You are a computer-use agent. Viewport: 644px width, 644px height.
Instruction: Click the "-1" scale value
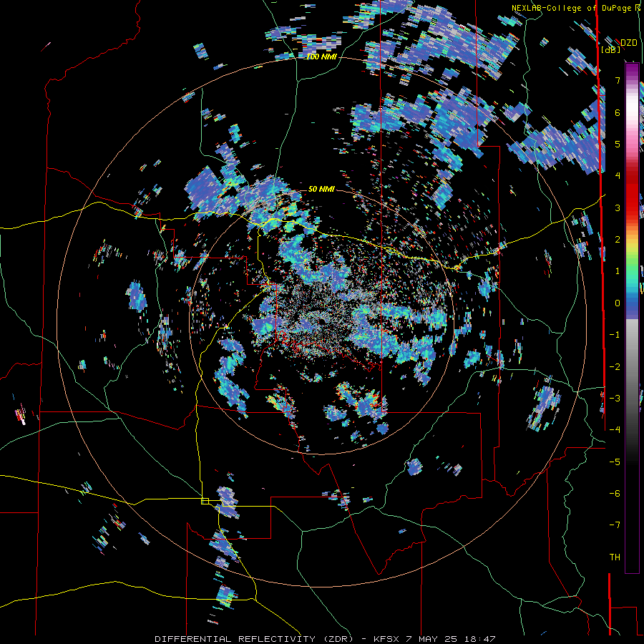click(615, 335)
